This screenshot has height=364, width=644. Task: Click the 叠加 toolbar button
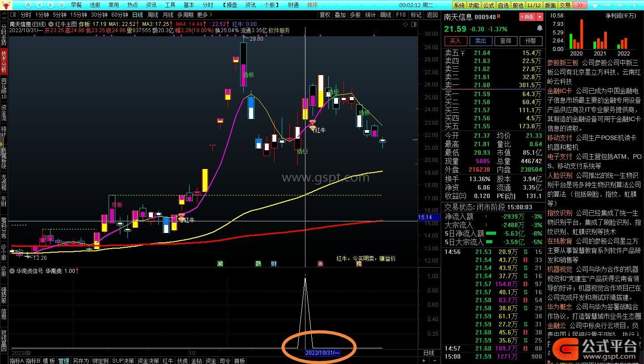(340, 15)
